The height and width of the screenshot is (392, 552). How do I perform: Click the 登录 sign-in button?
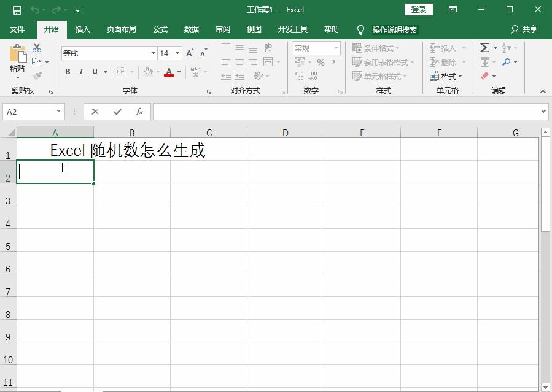(419, 10)
